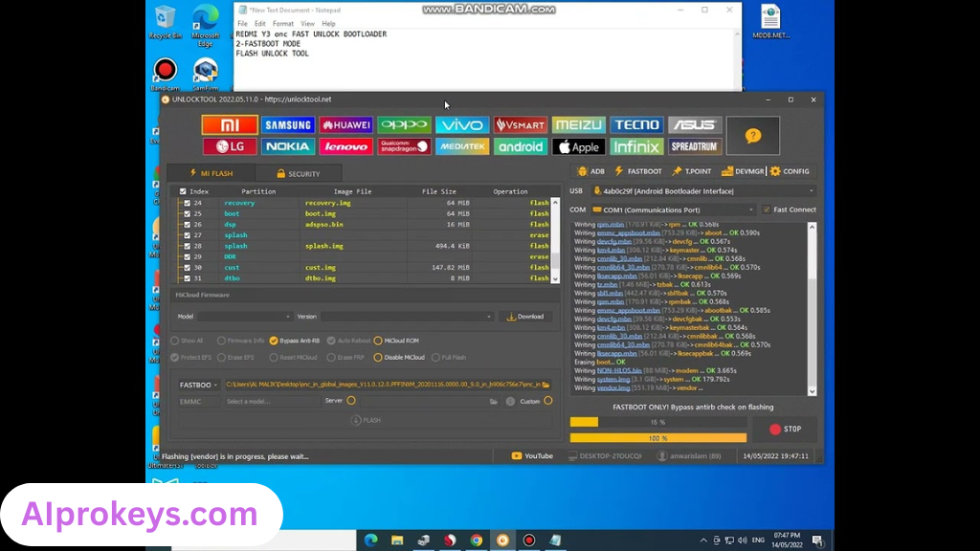Viewport: 980px width, 551px height.
Task: Click the 100 % progress bar
Action: click(658, 438)
